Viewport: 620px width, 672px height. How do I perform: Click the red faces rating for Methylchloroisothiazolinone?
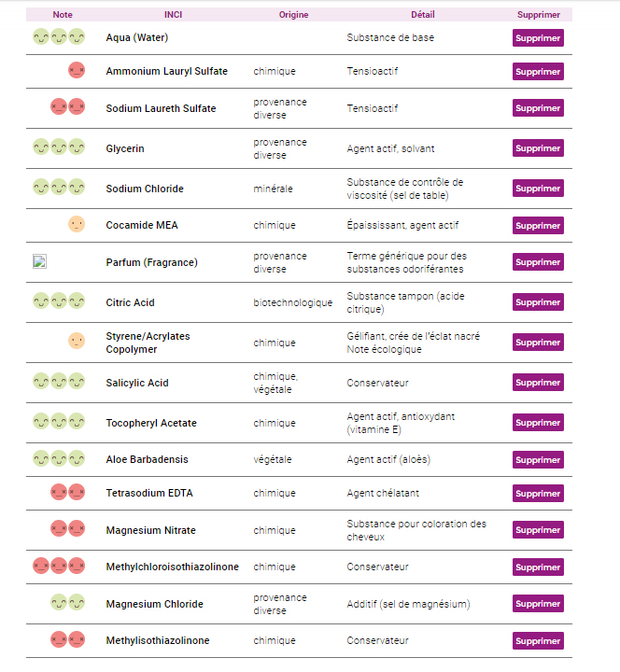pyautogui.click(x=59, y=566)
